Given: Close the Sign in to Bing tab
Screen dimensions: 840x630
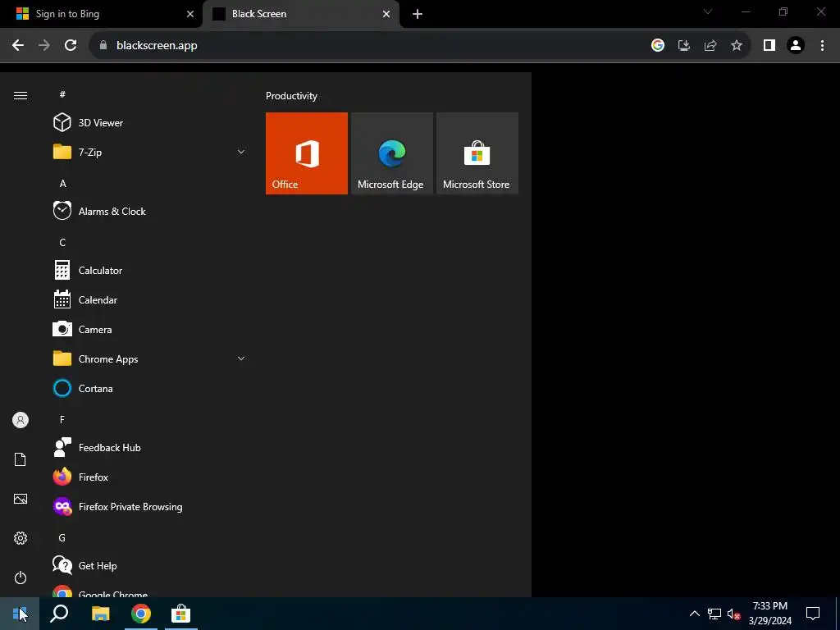Looking at the screenshot, I should click(x=190, y=14).
